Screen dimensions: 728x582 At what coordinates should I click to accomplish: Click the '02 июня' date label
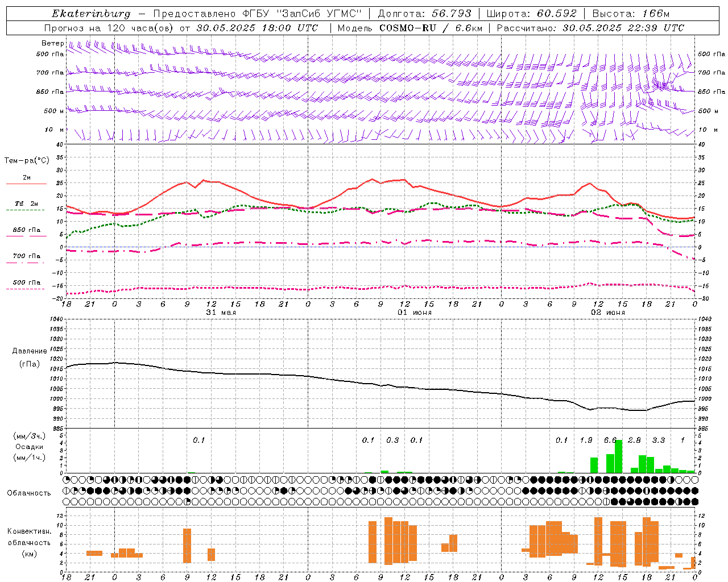click(x=607, y=313)
